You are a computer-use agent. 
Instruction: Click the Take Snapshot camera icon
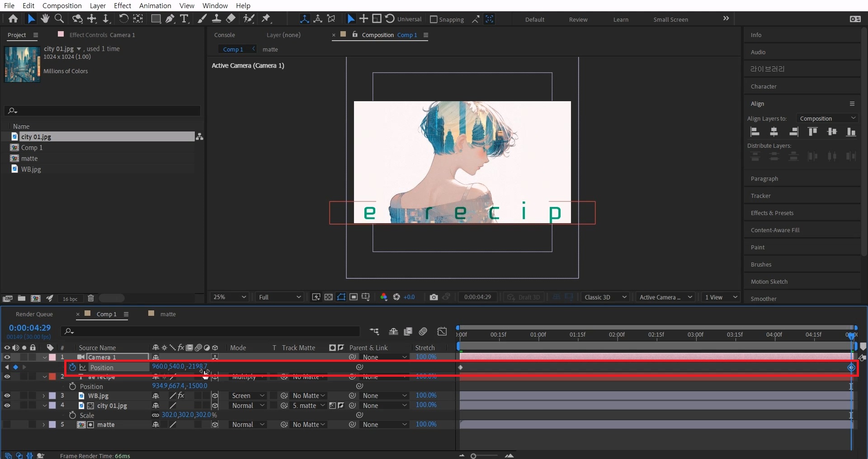[434, 297]
